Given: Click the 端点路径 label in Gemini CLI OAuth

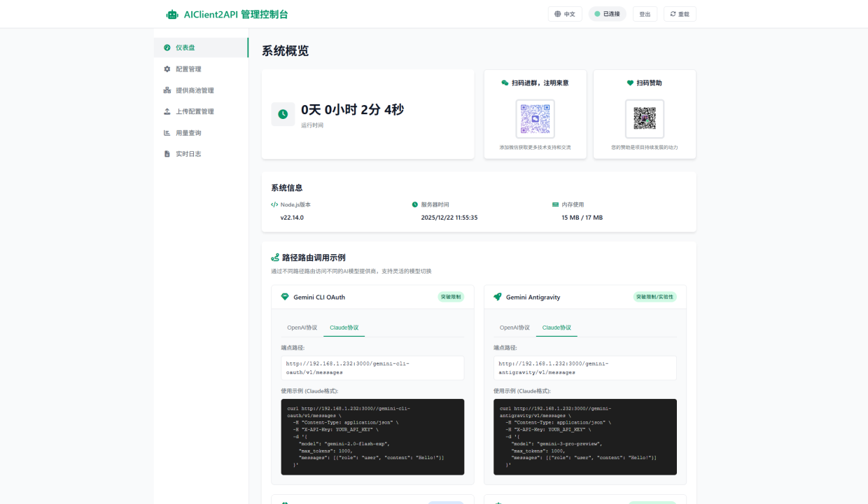Looking at the screenshot, I should 293,347.
